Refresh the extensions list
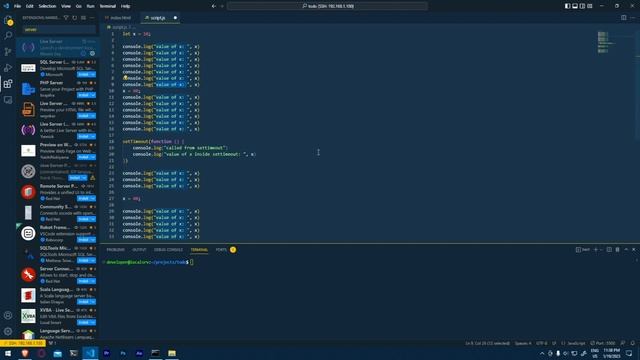Image resolution: width=640 pixels, height=360 pixels. click(75, 18)
